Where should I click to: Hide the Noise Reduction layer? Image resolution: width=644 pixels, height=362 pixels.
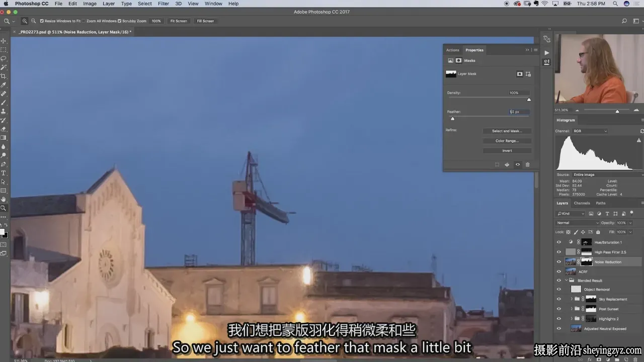tap(558, 262)
